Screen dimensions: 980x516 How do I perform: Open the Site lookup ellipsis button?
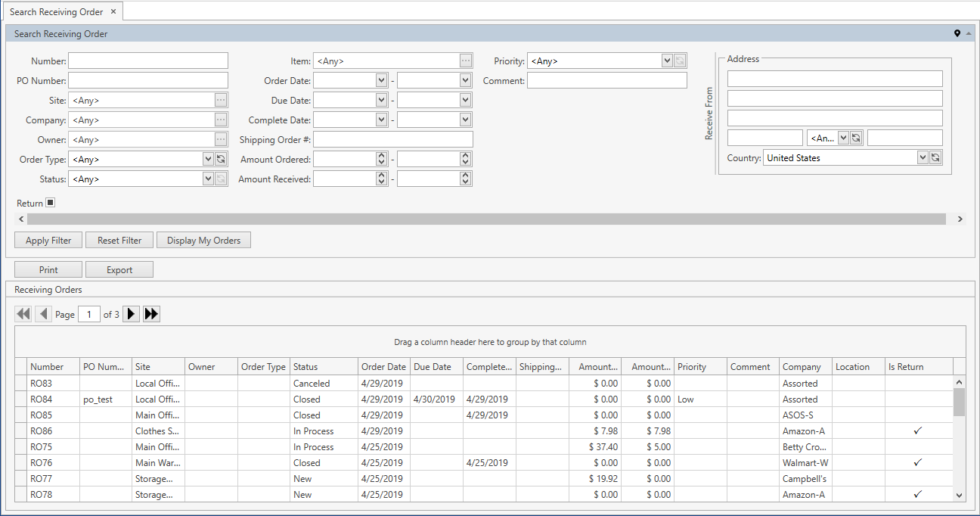pos(220,100)
